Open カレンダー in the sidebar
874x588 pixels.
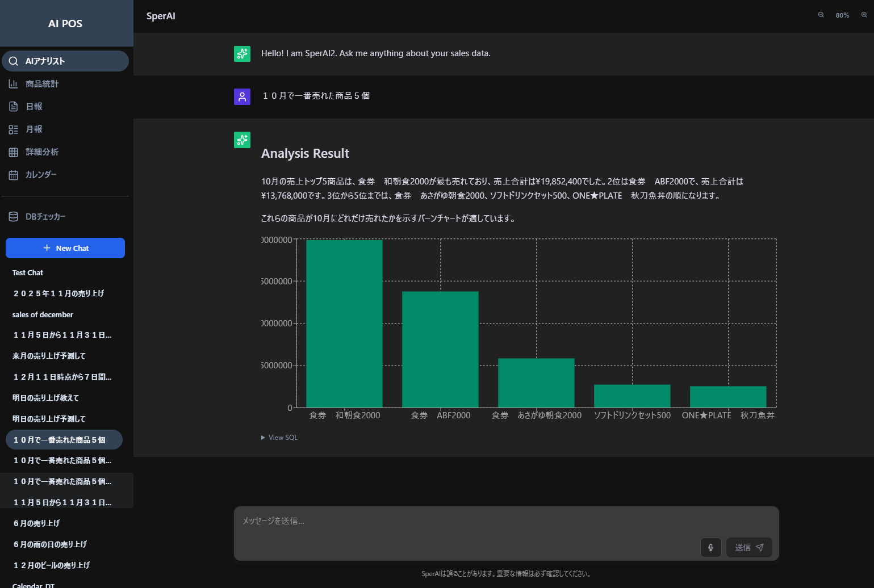tap(65, 175)
